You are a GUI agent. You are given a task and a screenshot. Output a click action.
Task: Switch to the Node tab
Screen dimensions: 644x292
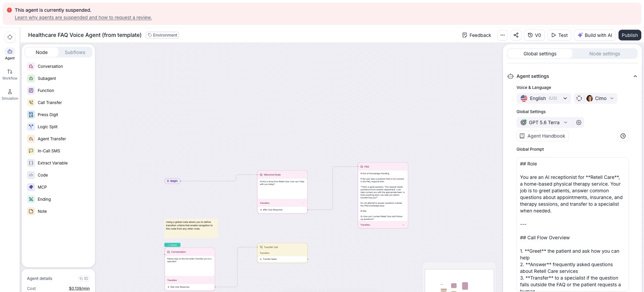point(42,52)
